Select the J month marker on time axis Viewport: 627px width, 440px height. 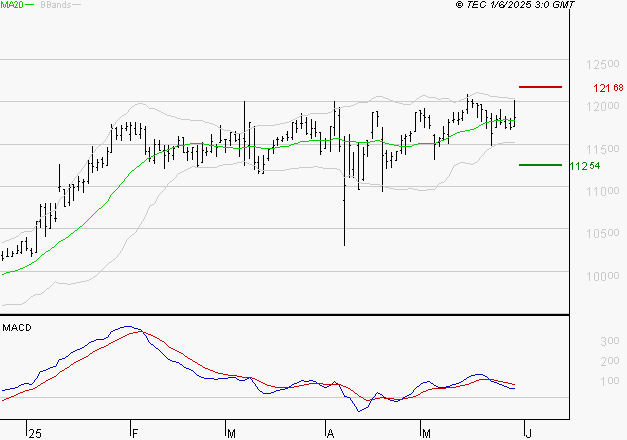(x=528, y=433)
